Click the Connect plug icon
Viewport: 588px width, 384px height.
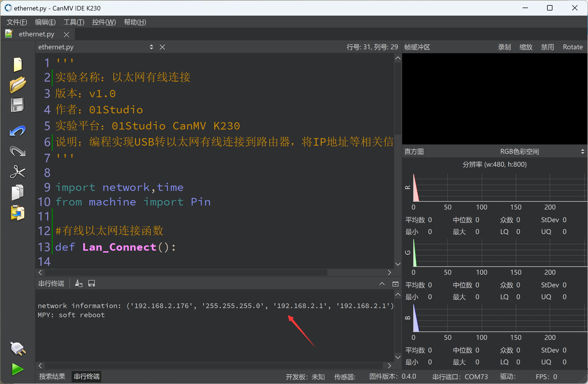(x=18, y=348)
